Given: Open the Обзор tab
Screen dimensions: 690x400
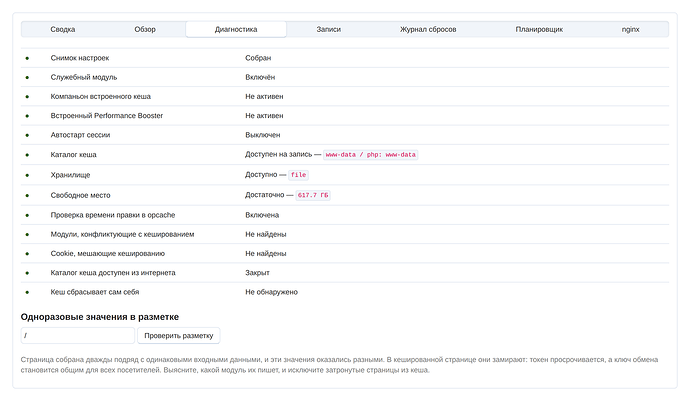Looking at the screenshot, I should coord(145,29).
